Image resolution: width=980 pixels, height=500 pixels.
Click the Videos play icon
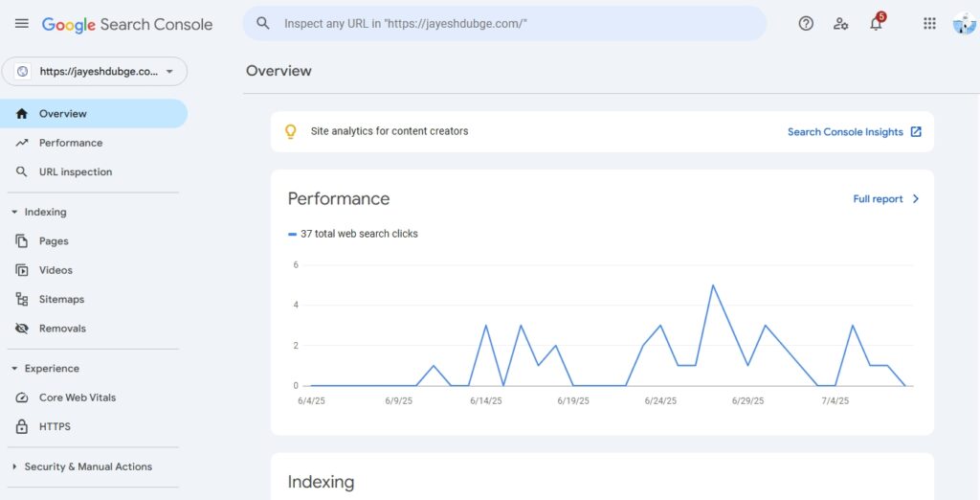tap(22, 270)
